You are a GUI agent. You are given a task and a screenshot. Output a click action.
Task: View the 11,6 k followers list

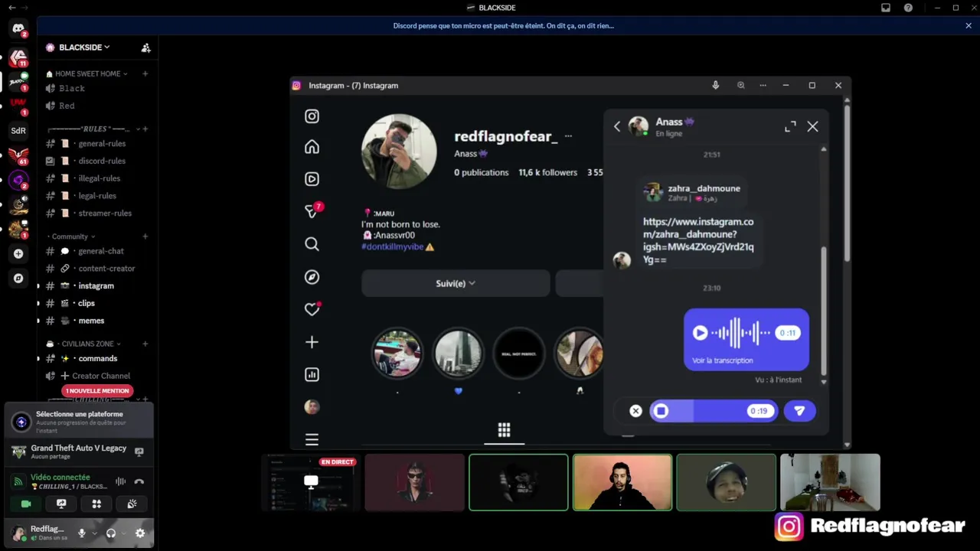[x=547, y=173]
